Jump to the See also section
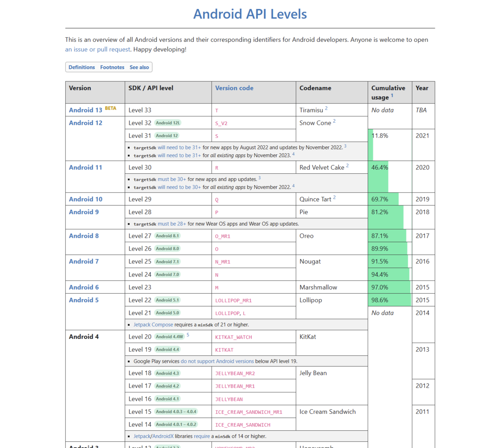The width and height of the screenshot is (498, 448). pyautogui.click(x=139, y=67)
